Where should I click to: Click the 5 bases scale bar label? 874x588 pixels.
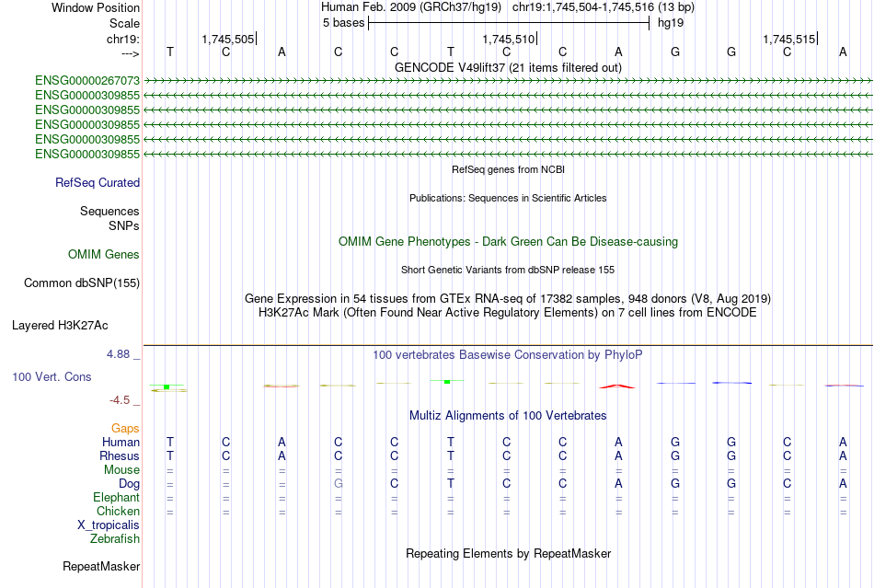(343, 23)
